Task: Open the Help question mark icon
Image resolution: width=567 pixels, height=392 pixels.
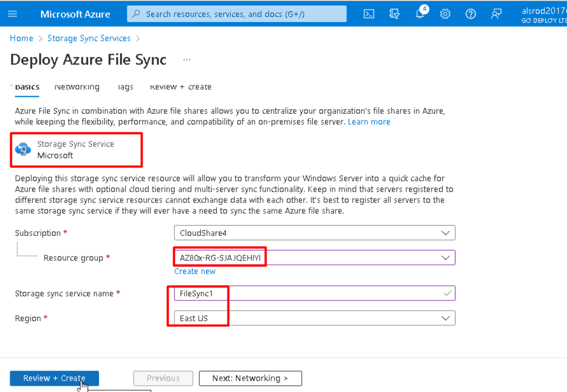Action: pyautogui.click(x=470, y=14)
